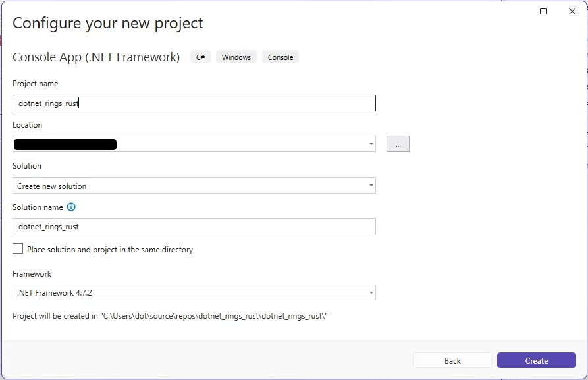Open the location browse (...) button
Screen dimensions: 588x380
398,144
